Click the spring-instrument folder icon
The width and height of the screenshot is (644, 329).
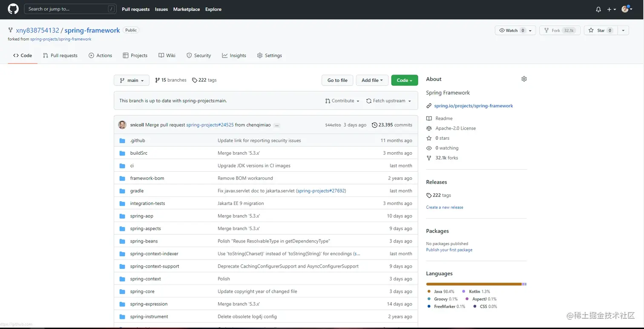tap(122, 317)
